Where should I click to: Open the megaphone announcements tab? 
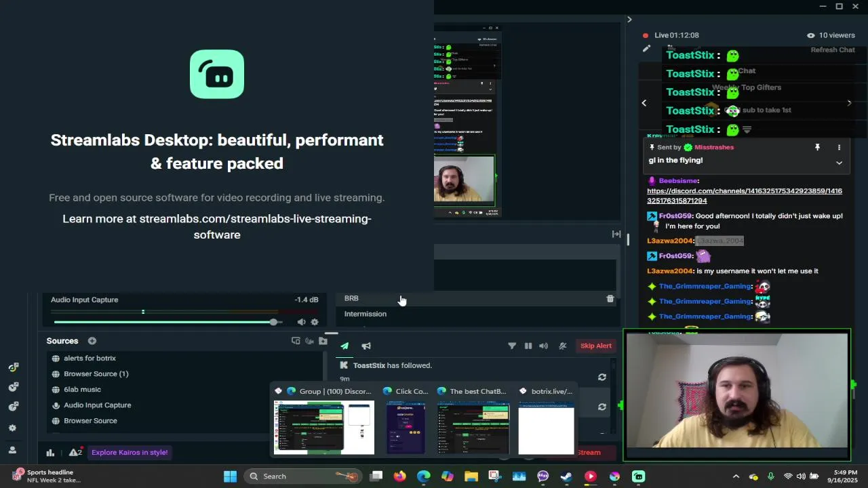click(x=366, y=346)
